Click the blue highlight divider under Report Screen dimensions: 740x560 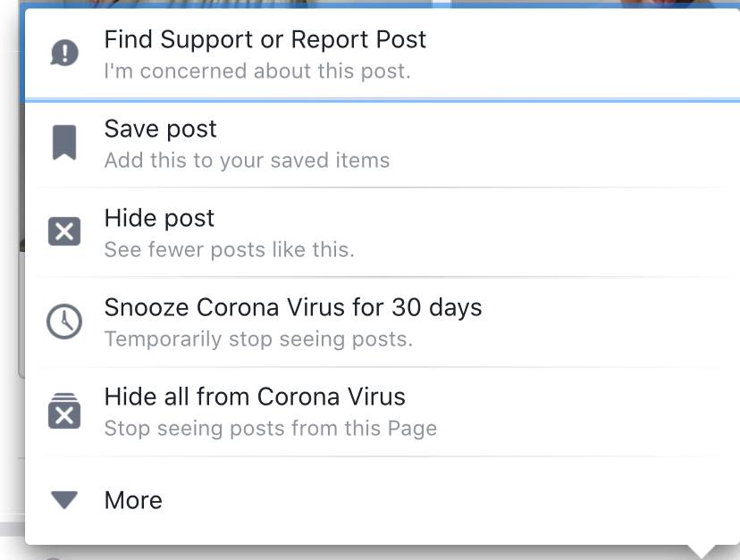[x=383, y=101]
